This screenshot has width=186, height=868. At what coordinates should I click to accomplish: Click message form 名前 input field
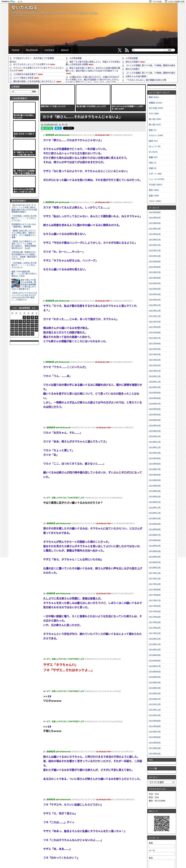click(x=162, y=846)
